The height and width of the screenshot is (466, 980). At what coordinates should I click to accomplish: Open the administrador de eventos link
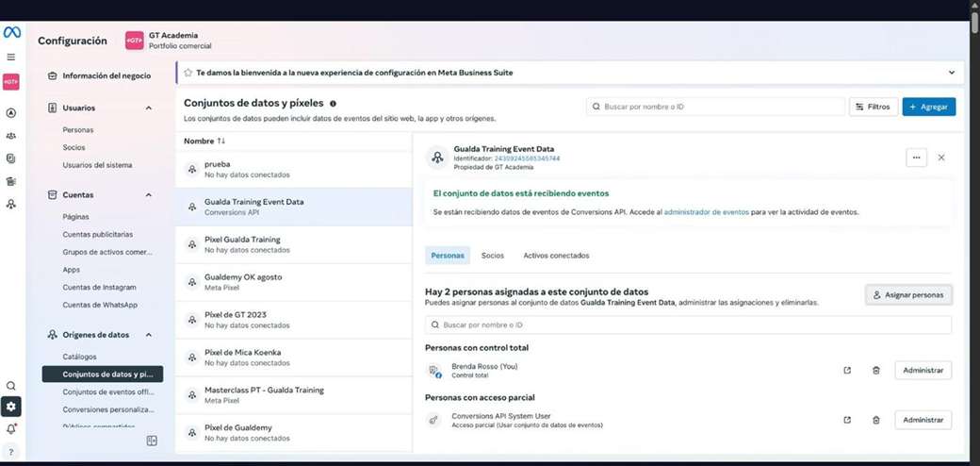(706, 212)
